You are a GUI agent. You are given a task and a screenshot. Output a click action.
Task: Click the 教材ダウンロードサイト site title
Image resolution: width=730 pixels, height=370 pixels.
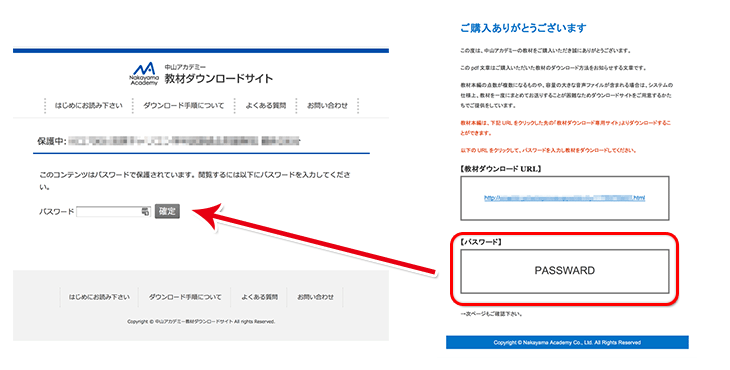[219, 79]
